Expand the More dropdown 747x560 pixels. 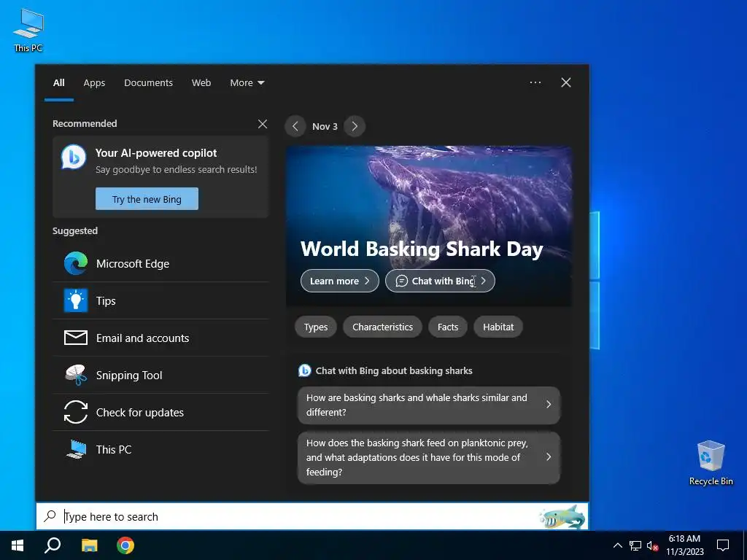point(247,83)
